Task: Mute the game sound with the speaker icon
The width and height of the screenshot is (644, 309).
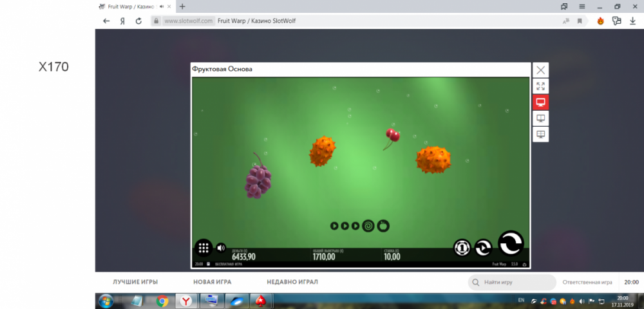Action: 221,248
